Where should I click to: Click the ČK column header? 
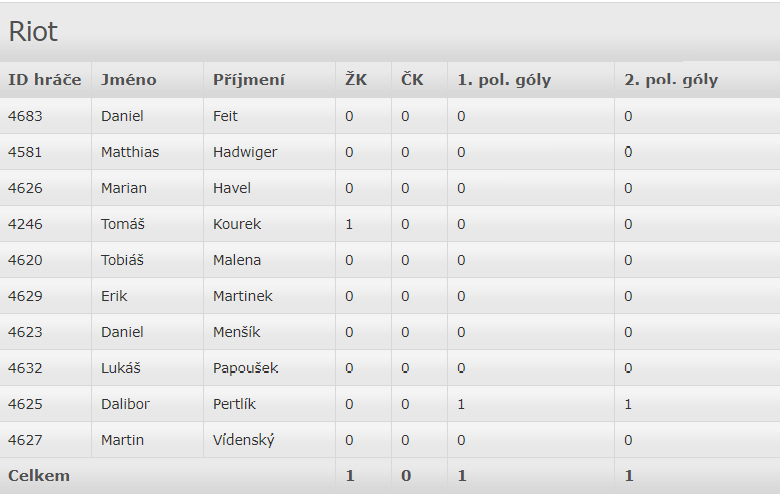[412, 80]
